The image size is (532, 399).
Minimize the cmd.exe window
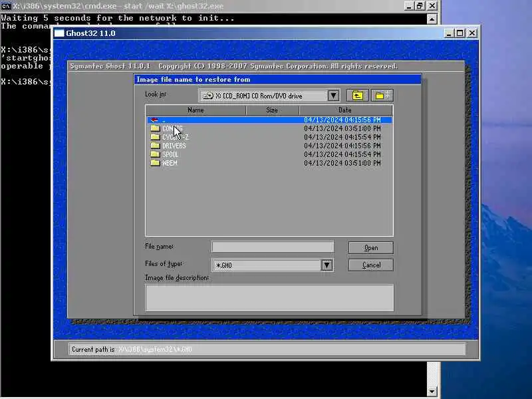409,6
